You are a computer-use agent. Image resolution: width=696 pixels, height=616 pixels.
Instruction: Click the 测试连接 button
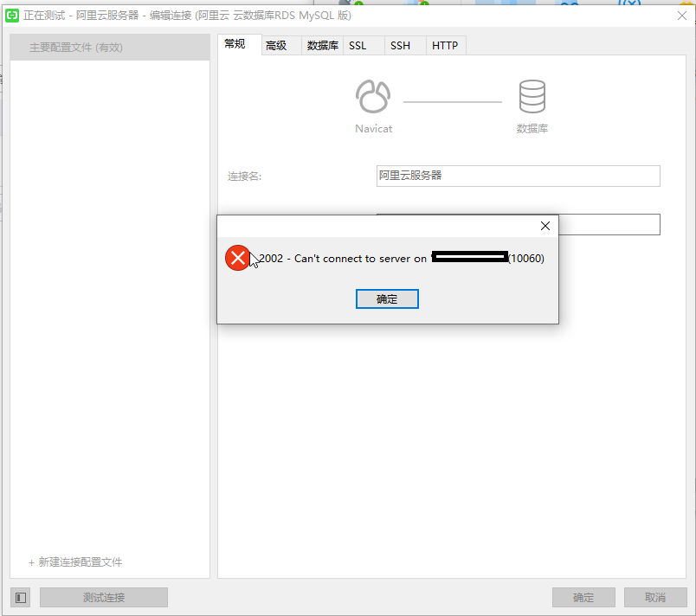[x=104, y=597]
